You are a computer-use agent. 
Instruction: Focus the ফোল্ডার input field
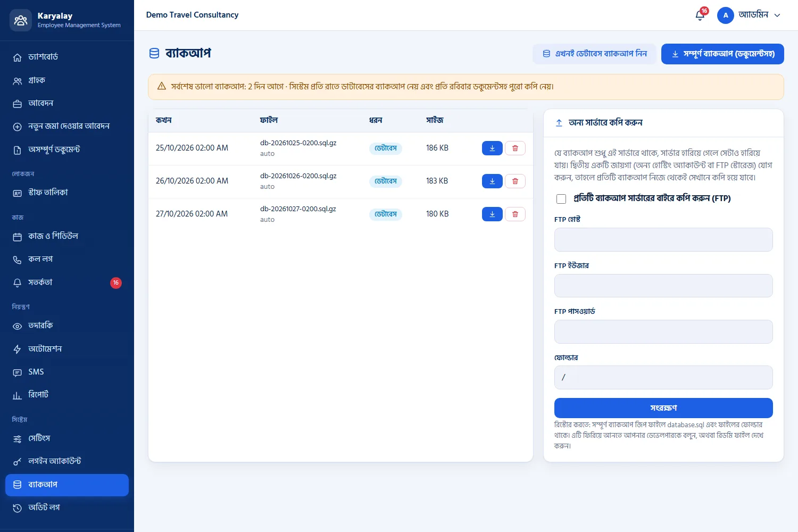click(663, 378)
